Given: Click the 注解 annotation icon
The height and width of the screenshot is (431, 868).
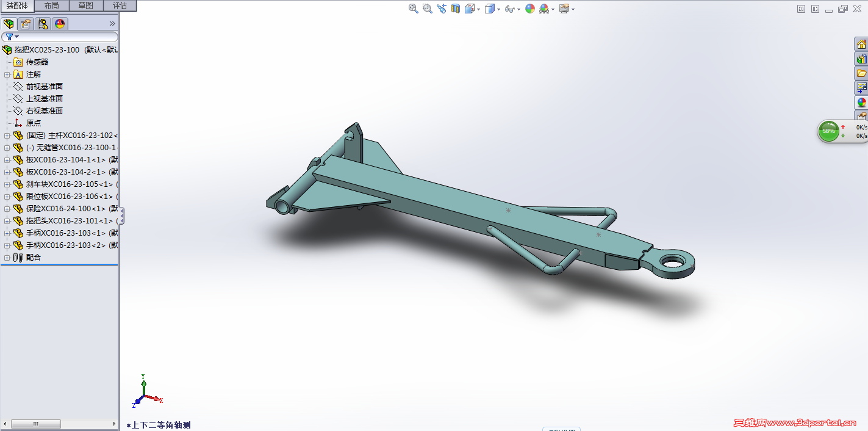Looking at the screenshot, I should click(18, 74).
